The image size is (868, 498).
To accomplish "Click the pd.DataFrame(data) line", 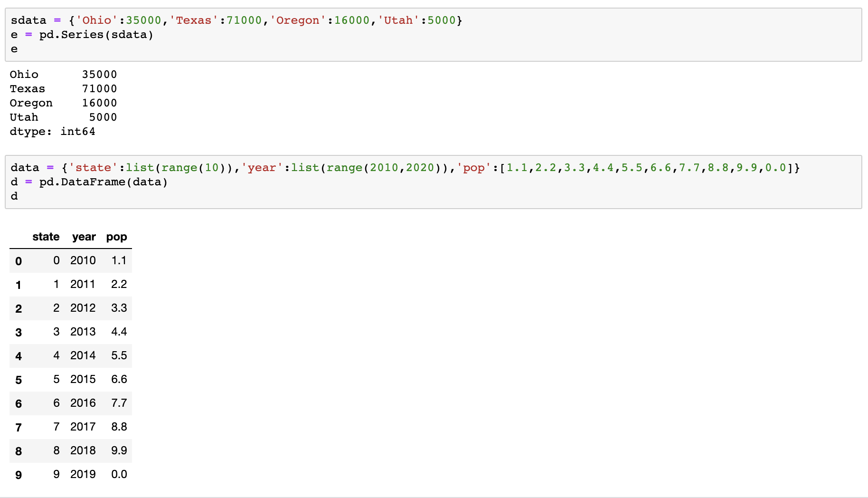I will pyautogui.click(x=89, y=182).
